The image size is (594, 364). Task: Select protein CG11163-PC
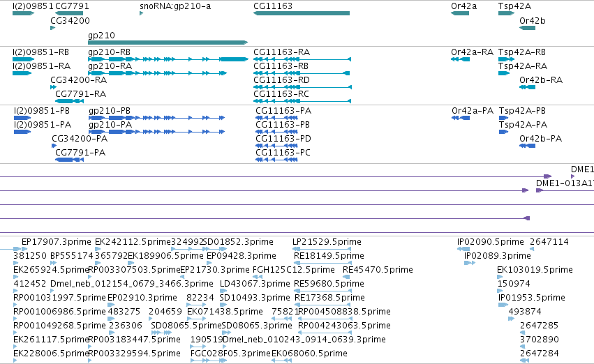tap(276, 160)
